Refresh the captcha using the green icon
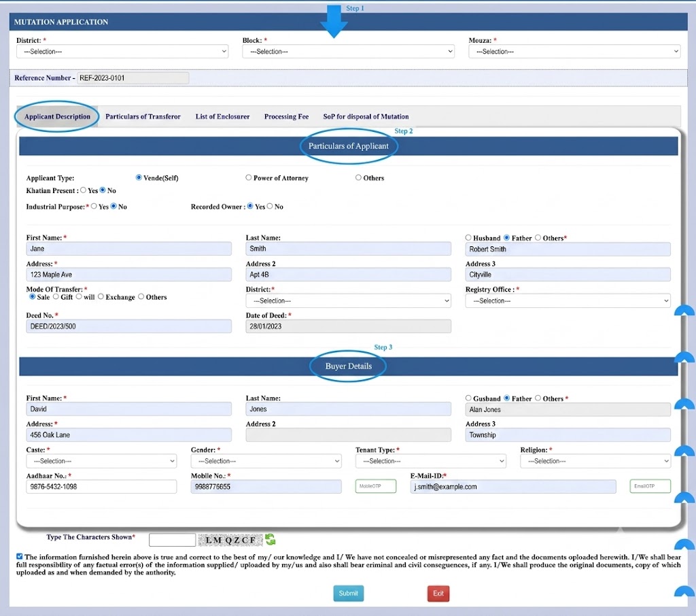The image size is (696, 616). (271, 540)
